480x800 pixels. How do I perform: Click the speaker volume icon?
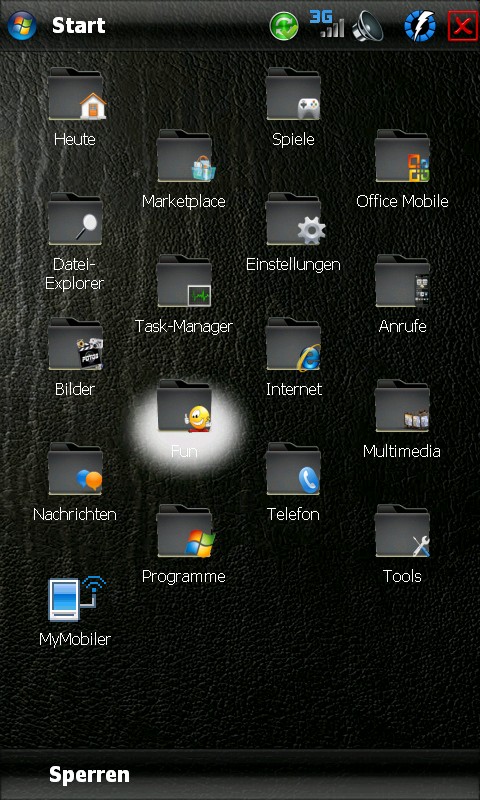[x=367, y=26]
